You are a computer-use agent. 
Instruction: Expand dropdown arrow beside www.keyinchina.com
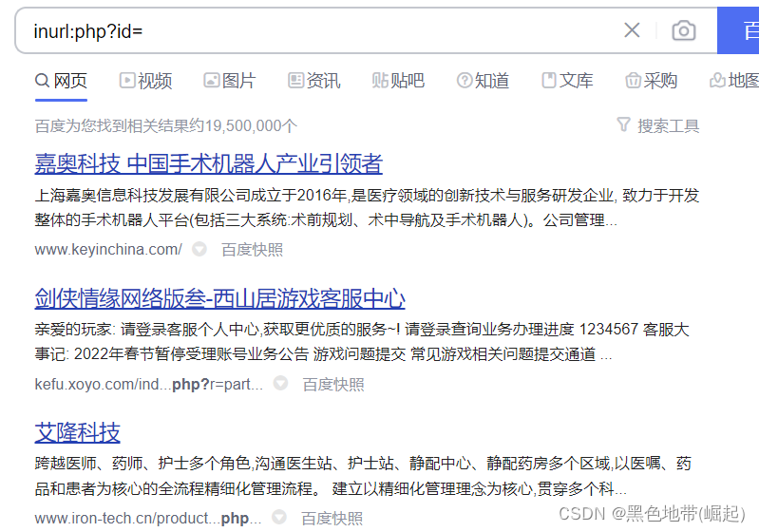199,249
